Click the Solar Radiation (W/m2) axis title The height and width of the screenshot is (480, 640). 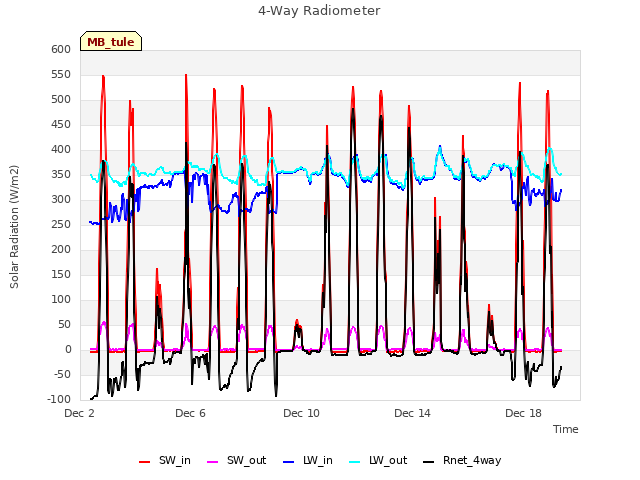[x=14, y=227]
